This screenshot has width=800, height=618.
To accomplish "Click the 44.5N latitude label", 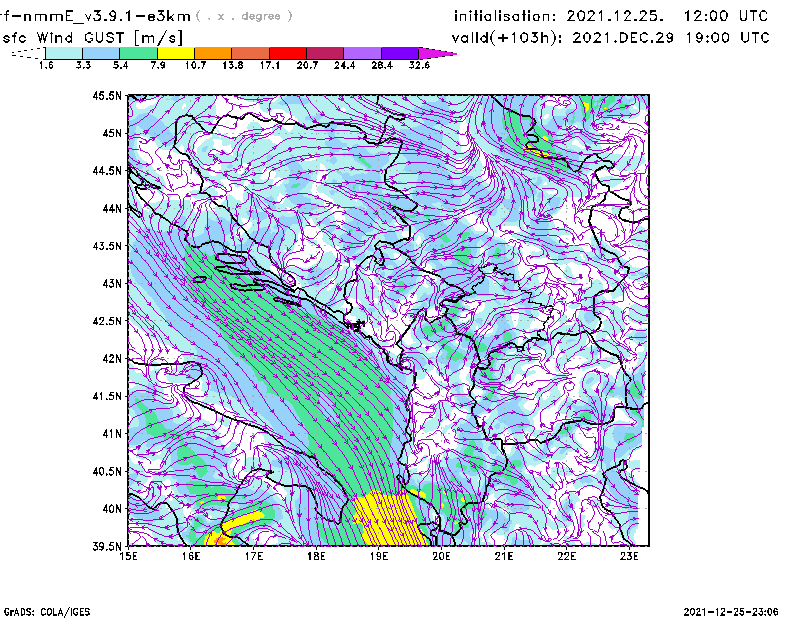I will 107,170.
